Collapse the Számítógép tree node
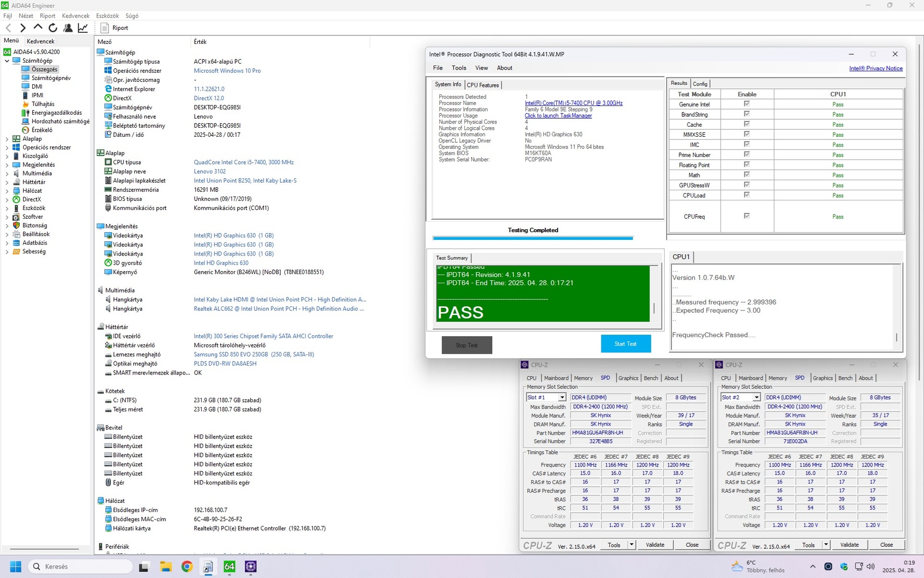Viewport: 924px width, 578px height. 7,61
